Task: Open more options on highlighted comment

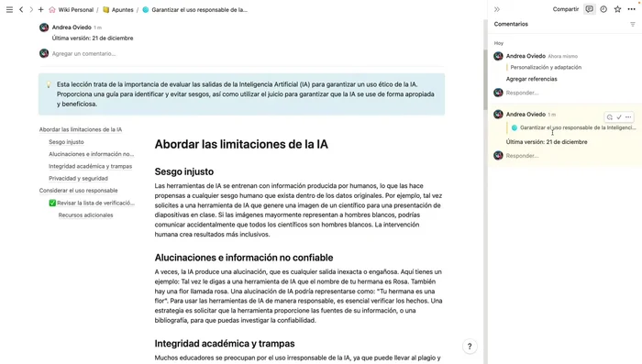Action: 628,117
